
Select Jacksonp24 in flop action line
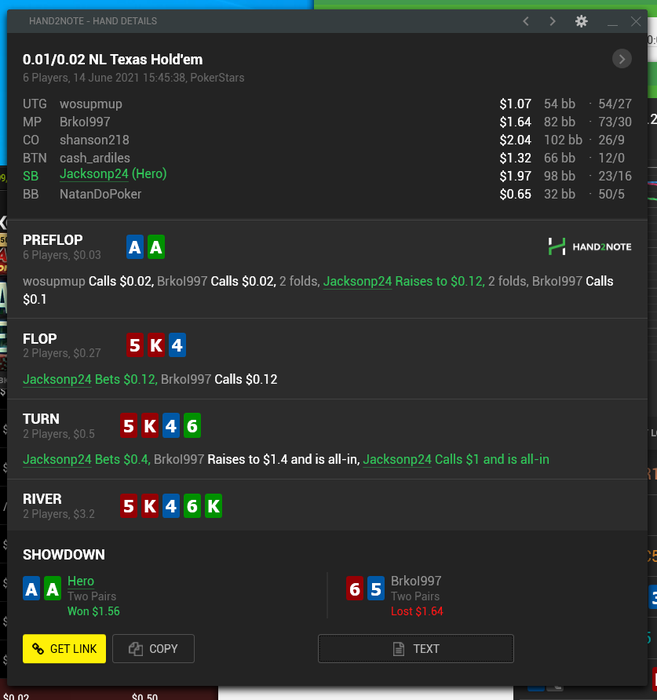click(x=57, y=379)
